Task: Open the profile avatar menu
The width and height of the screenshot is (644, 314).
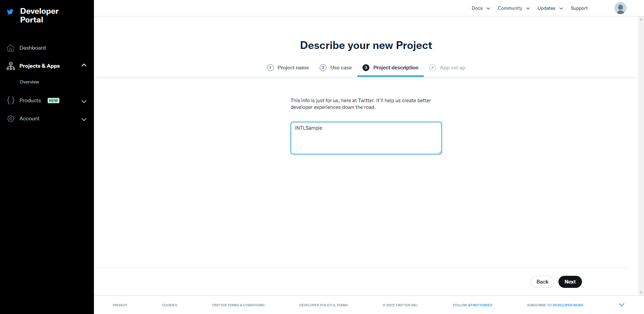Action: [620, 8]
